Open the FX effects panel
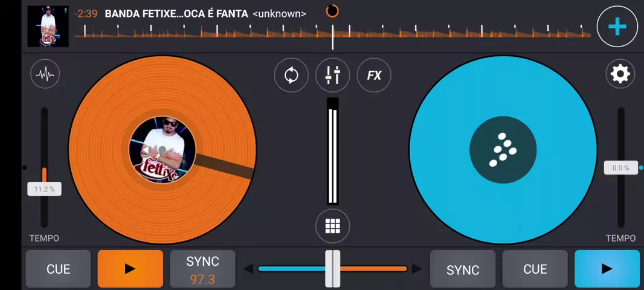The image size is (644, 290). [x=374, y=75]
